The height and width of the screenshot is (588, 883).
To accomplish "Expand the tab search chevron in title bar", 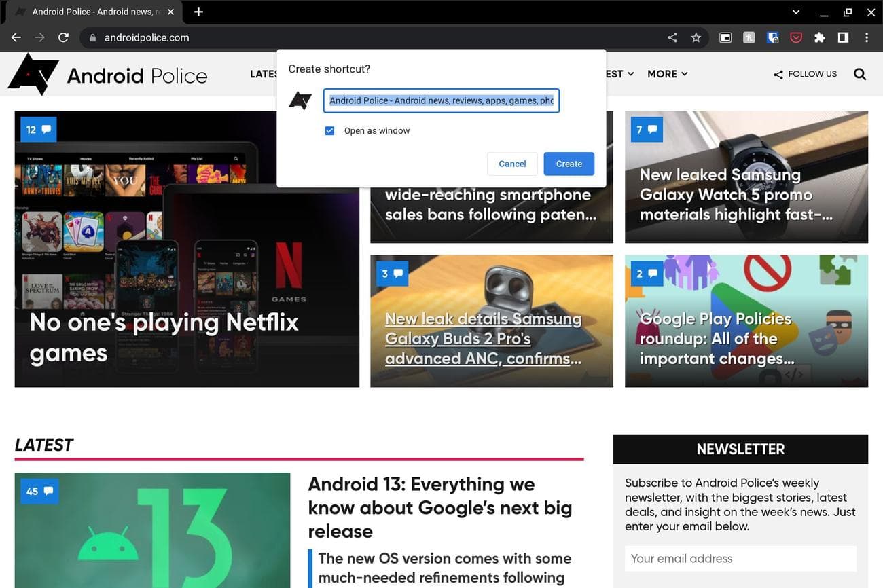I will tap(796, 12).
